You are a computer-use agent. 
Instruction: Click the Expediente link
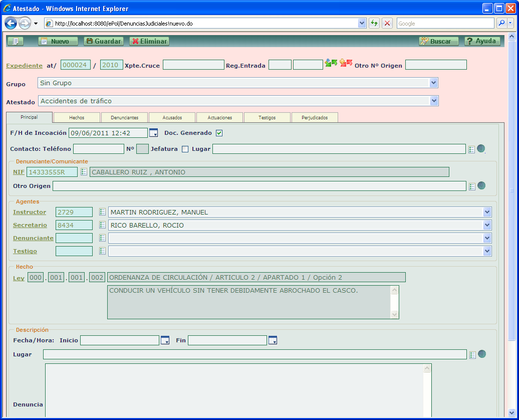tap(24, 65)
